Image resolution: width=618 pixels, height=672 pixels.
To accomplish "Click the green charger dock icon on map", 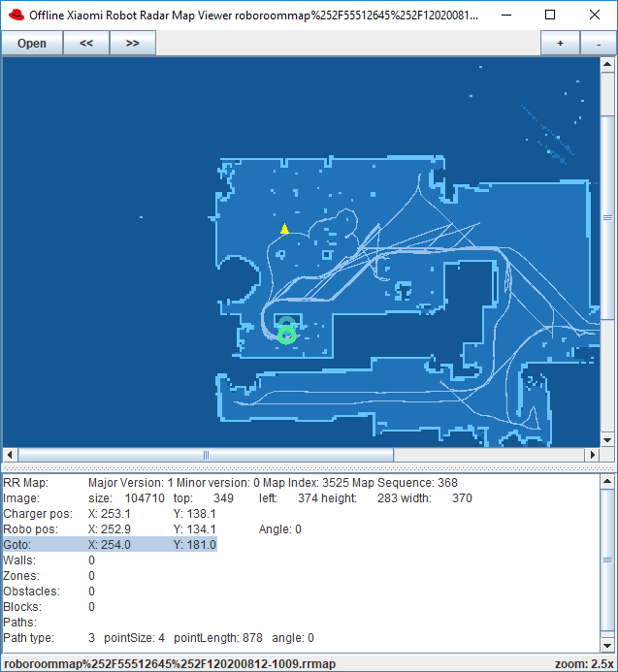I will click(286, 331).
